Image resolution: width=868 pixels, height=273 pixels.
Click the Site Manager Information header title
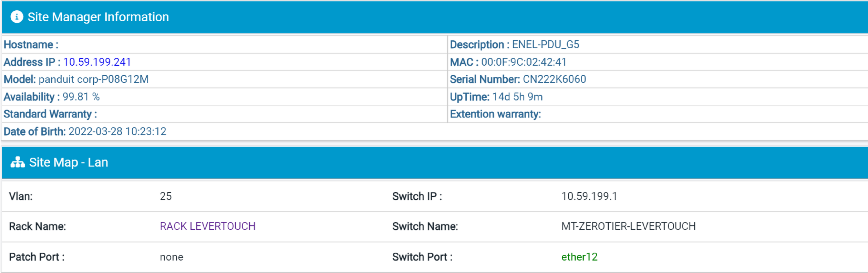(98, 17)
